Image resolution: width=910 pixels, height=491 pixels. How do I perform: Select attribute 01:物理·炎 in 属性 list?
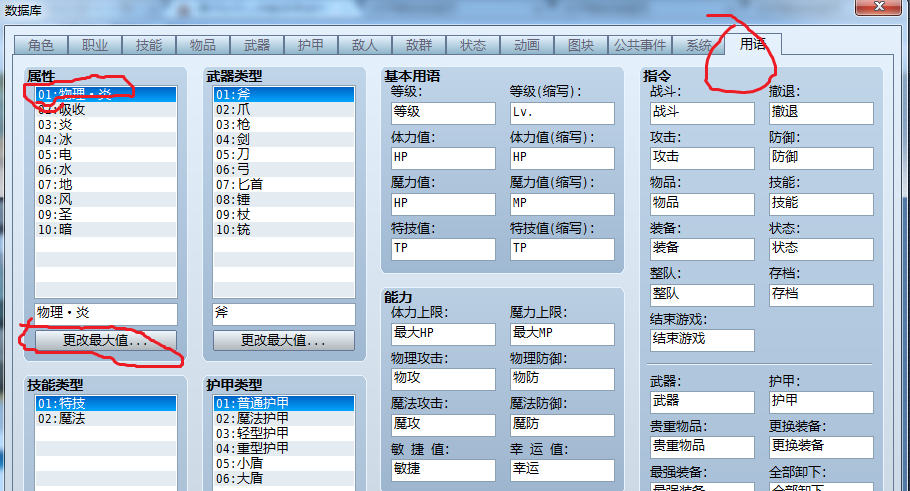pos(106,94)
